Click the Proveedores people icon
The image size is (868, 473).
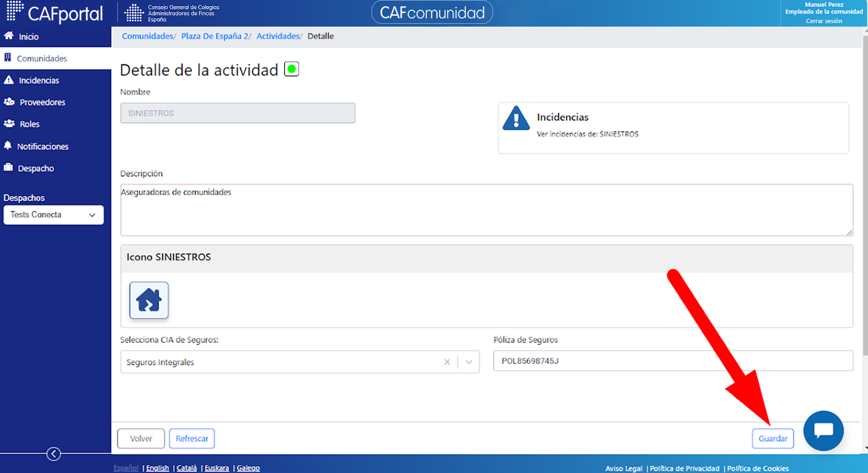click(x=9, y=102)
